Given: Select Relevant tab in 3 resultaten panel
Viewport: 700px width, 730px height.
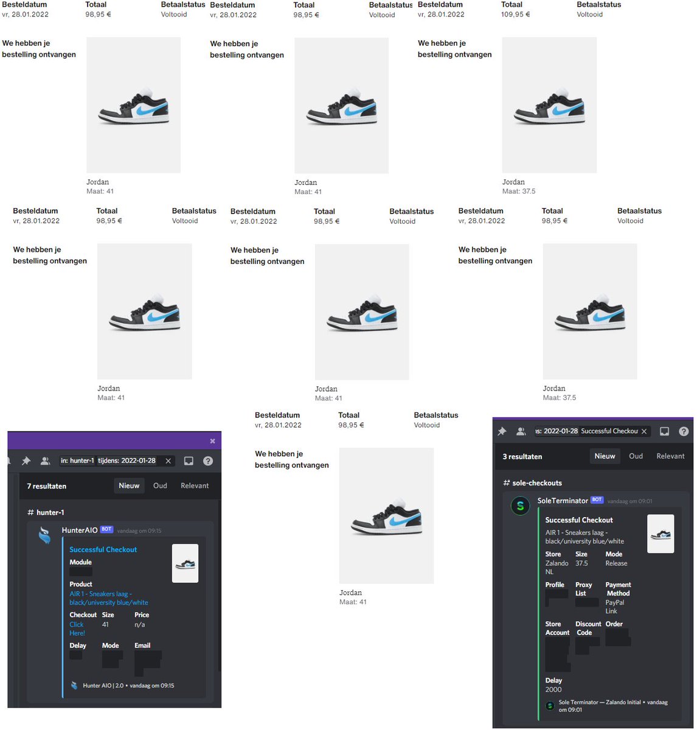Looking at the screenshot, I should [x=670, y=456].
